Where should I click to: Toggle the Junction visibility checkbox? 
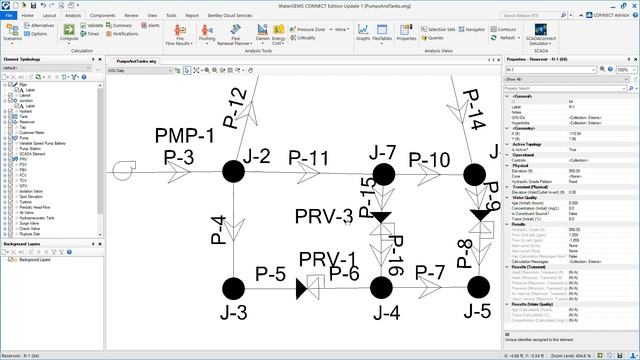tap(11, 100)
